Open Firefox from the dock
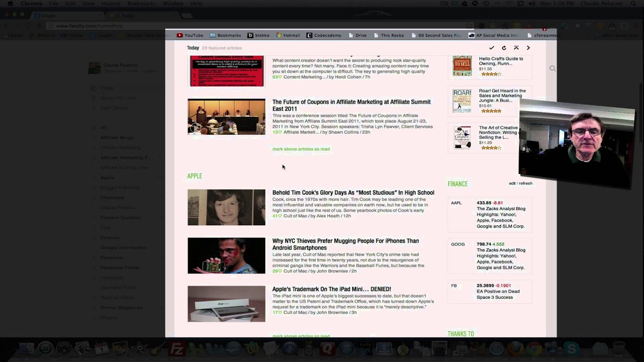This screenshot has height=362, width=644. pos(515,348)
